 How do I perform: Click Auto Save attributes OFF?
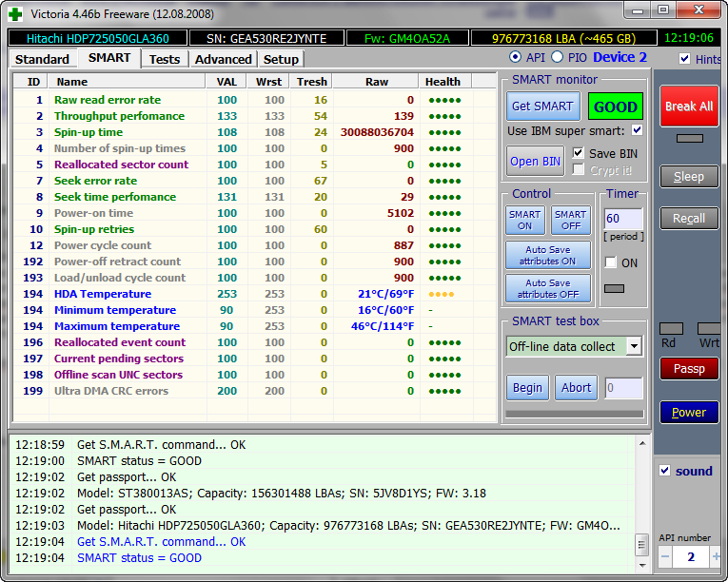click(x=547, y=288)
